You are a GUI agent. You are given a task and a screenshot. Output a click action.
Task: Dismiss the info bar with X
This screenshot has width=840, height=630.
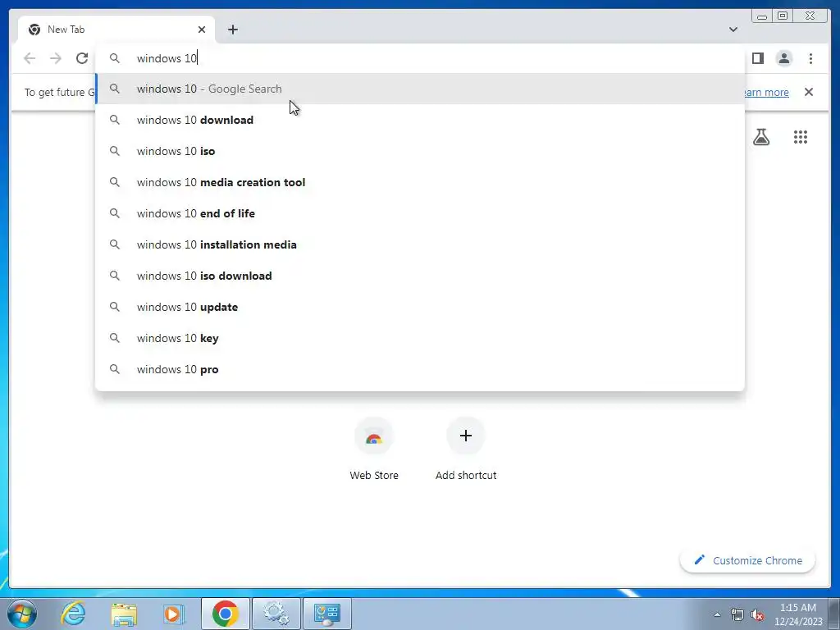808,92
